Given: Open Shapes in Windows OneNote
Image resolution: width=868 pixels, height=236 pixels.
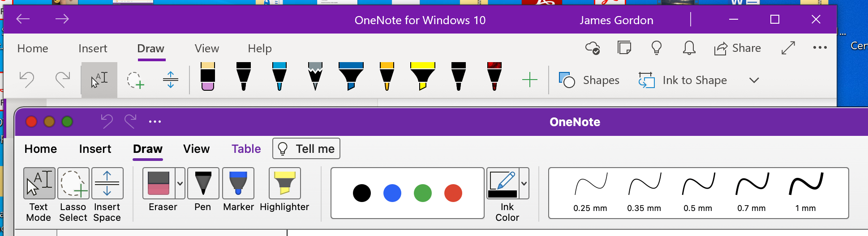Looking at the screenshot, I should (x=589, y=80).
